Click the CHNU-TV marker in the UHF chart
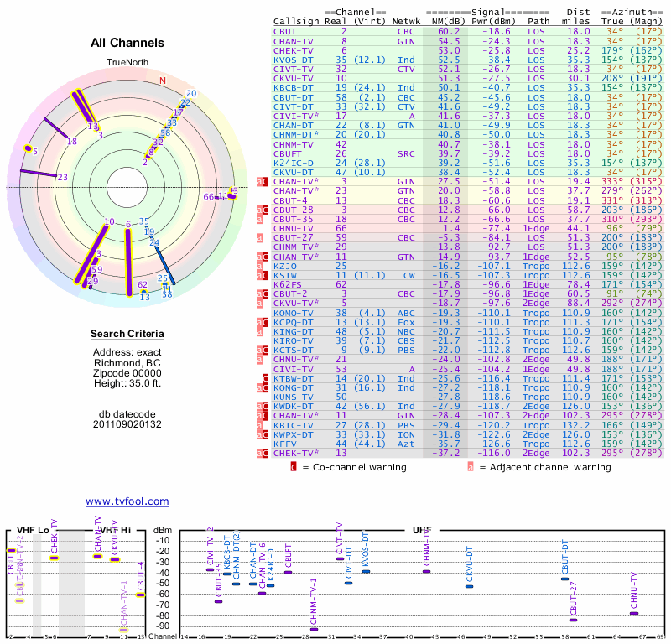Image resolution: width=671 pixels, height=644 pixels. pyautogui.click(x=634, y=614)
